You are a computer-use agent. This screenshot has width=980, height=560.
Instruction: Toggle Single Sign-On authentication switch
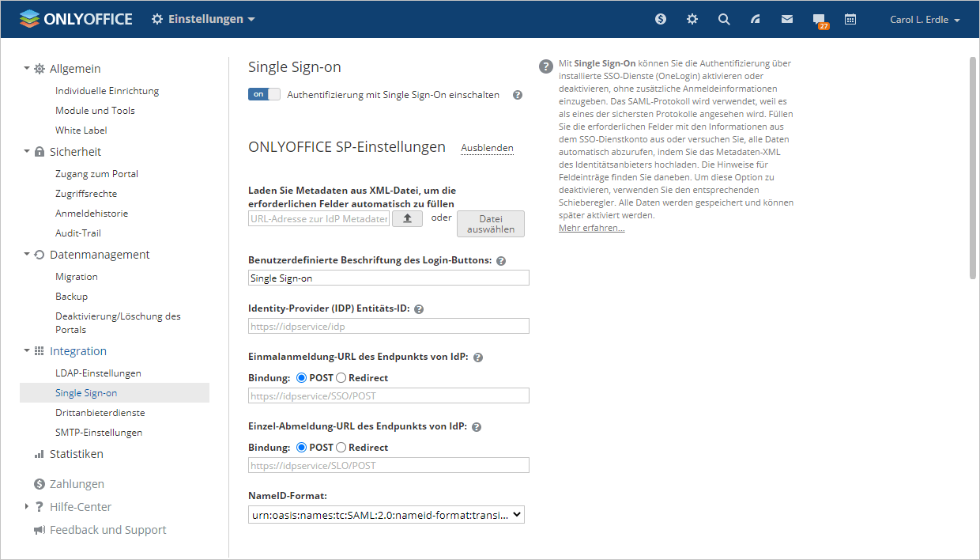pos(264,94)
